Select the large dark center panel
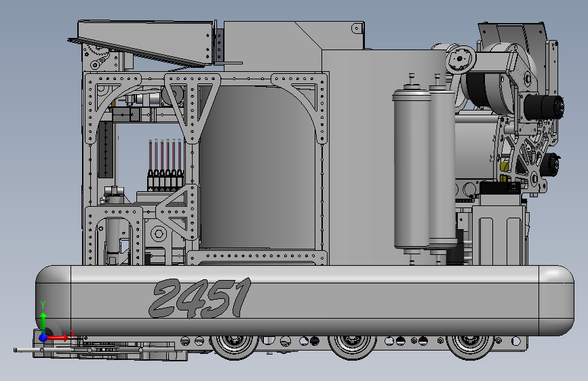The image size is (588, 381). [x=257, y=167]
